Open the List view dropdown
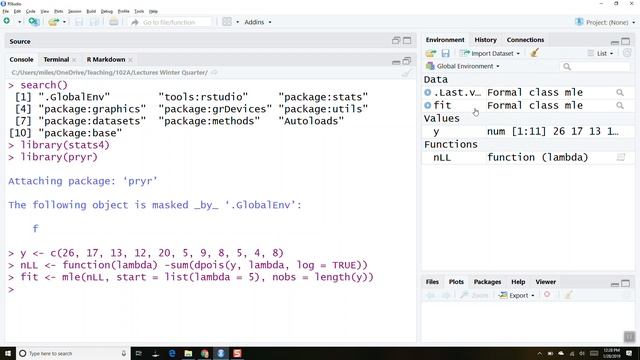 click(x=600, y=53)
